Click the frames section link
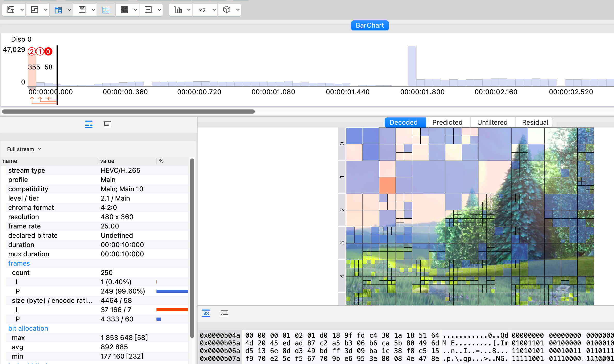 [19, 263]
